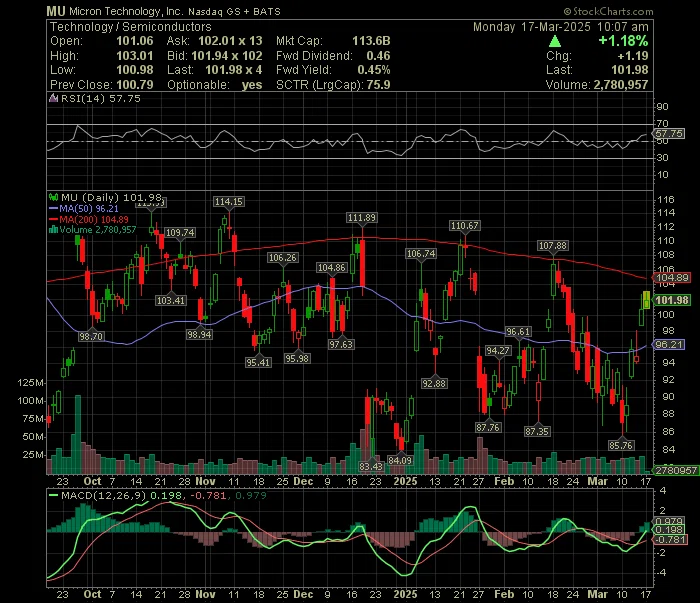Click the 85.76 price low label
700x603 pixels.
621,445
